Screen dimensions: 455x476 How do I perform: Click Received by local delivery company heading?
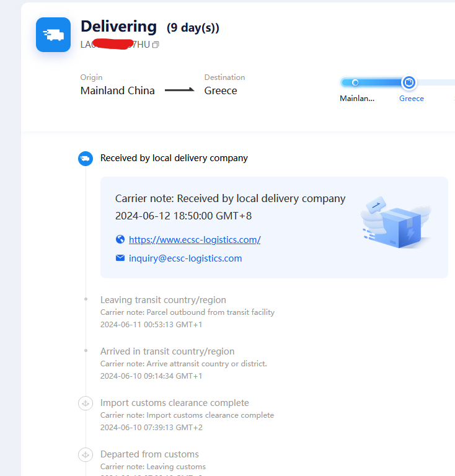pos(174,158)
